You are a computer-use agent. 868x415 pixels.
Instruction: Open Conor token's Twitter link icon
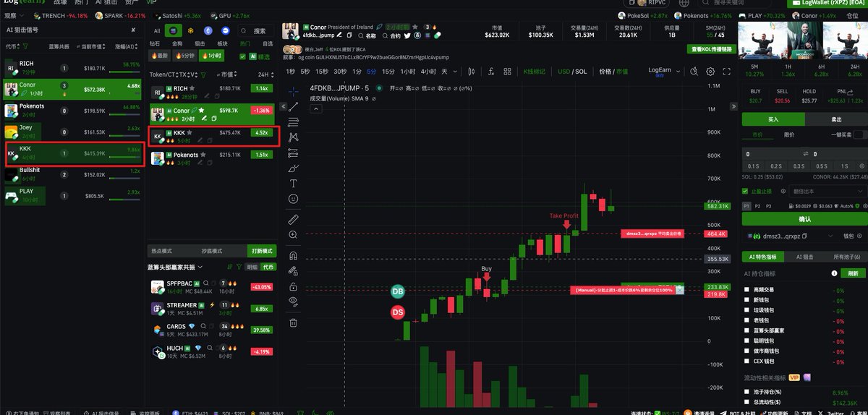pyautogui.click(x=407, y=35)
